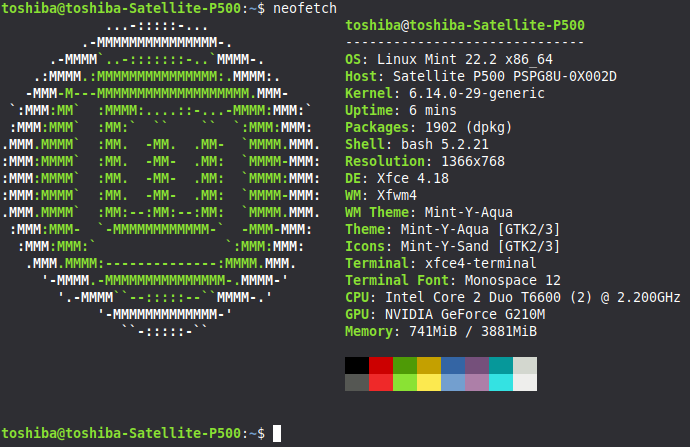Click the Theme value 'Mint-Y-Aqua [GTK2/3]'
Viewport: 690px width, 447px height.
coord(481,229)
